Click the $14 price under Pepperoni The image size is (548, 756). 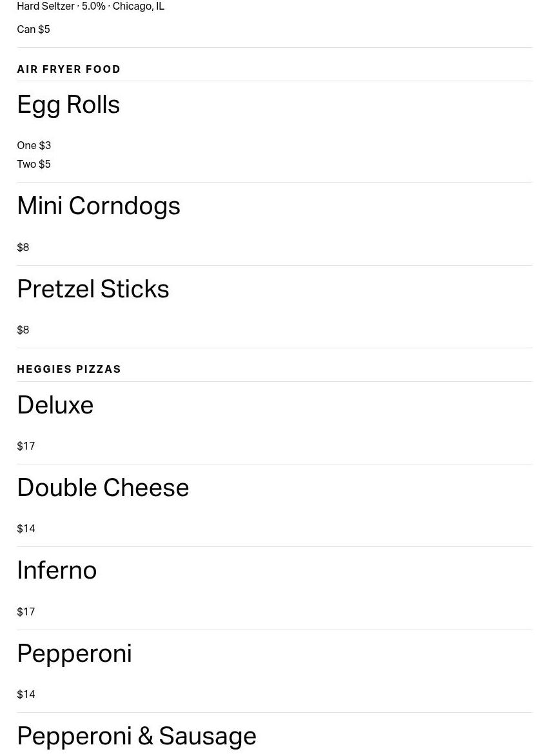pyautogui.click(x=26, y=695)
